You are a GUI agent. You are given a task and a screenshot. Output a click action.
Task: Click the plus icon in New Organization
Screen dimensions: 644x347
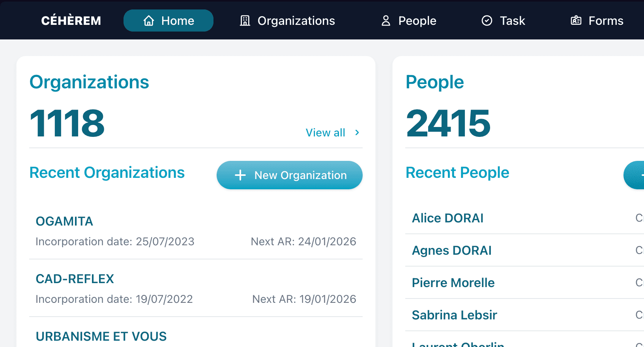pyautogui.click(x=240, y=175)
